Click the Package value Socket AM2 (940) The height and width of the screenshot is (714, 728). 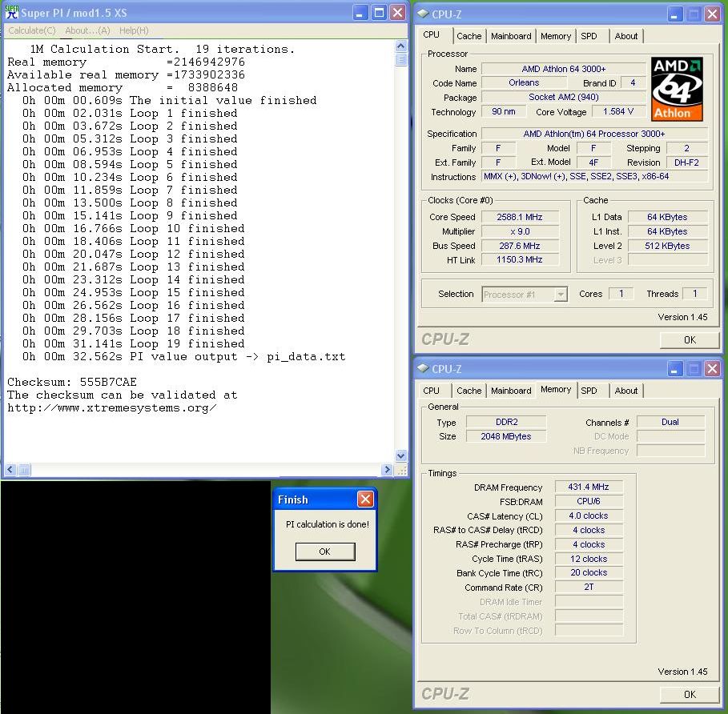point(564,97)
